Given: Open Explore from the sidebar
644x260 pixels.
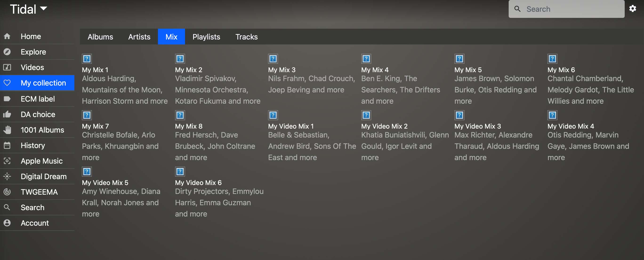Looking at the screenshot, I should click(x=37, y=52).
